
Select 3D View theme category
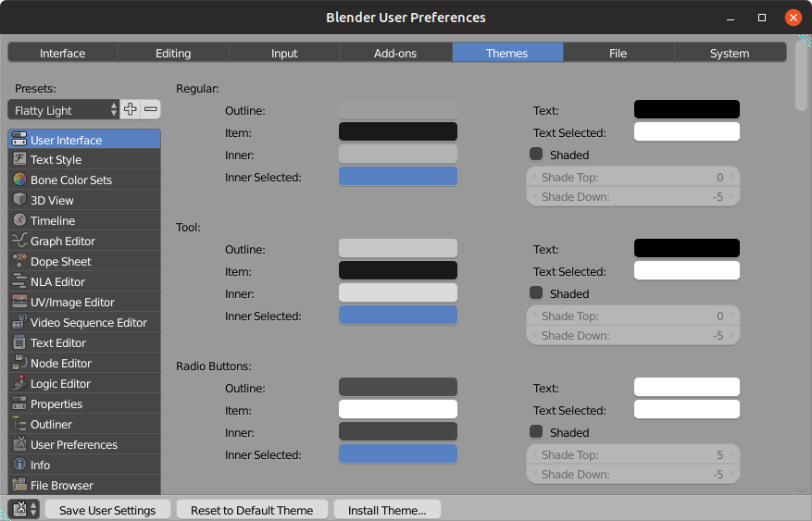point(84,200)
